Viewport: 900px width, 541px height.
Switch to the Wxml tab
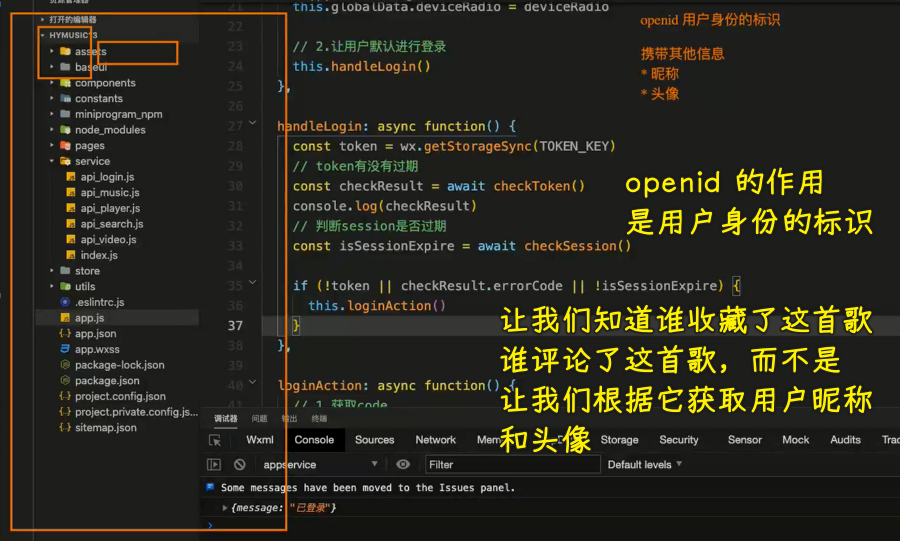pos(259,440)
